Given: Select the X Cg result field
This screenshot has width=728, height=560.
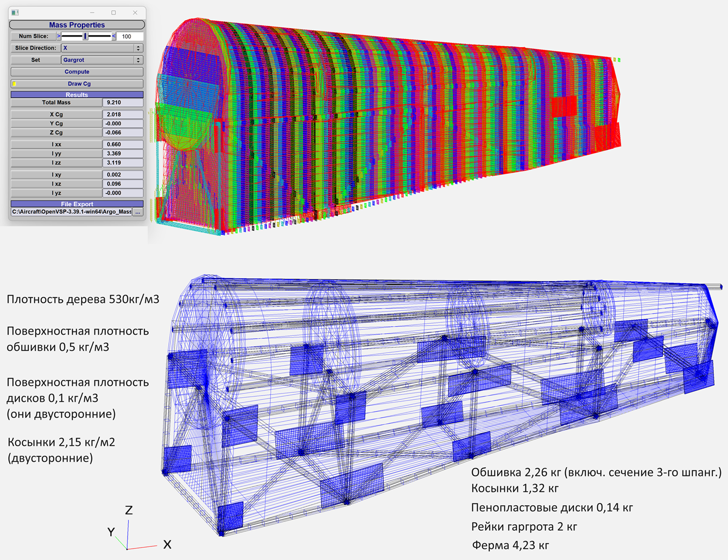Looking at the screenshot, I should coord(123,114).
